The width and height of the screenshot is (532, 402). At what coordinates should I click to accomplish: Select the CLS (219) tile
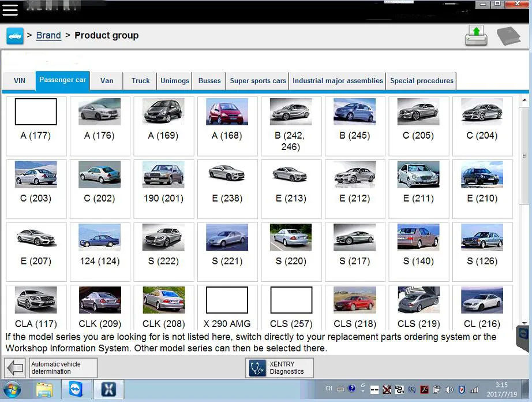click(x=419, y=307)
